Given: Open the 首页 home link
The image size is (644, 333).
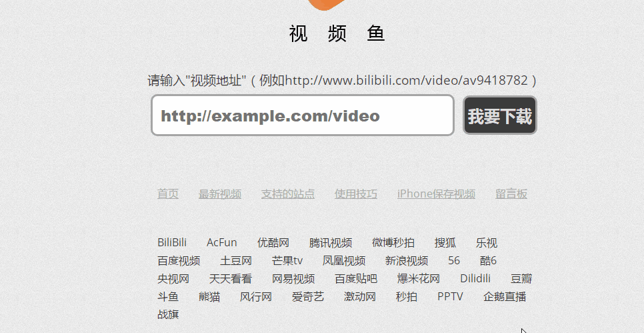Looking at the screenshot, I should 168,194.
